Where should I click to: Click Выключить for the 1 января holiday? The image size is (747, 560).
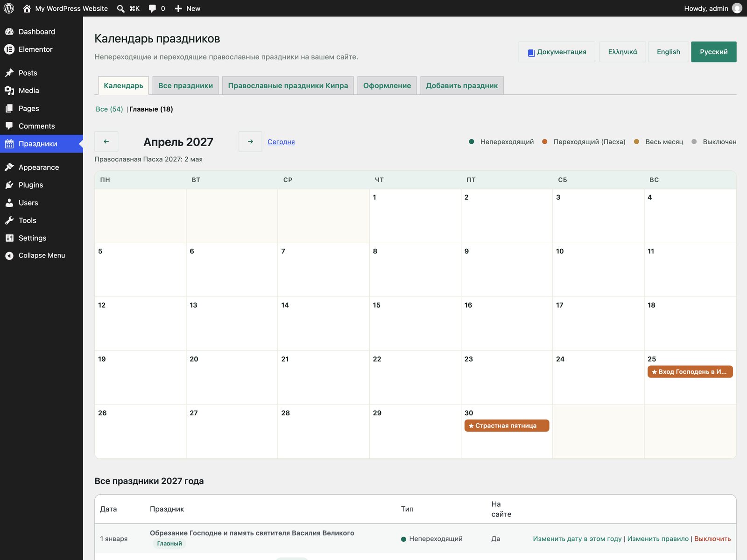tap(712, 539)
